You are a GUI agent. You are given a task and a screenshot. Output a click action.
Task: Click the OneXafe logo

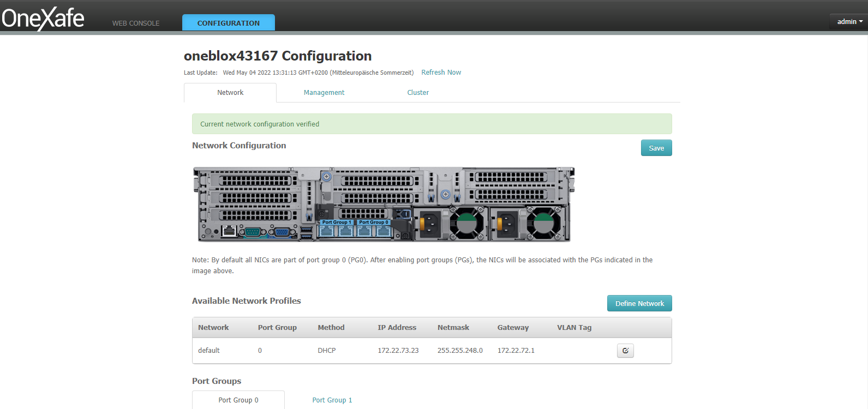pyautogui.click(x=43, y=19)
